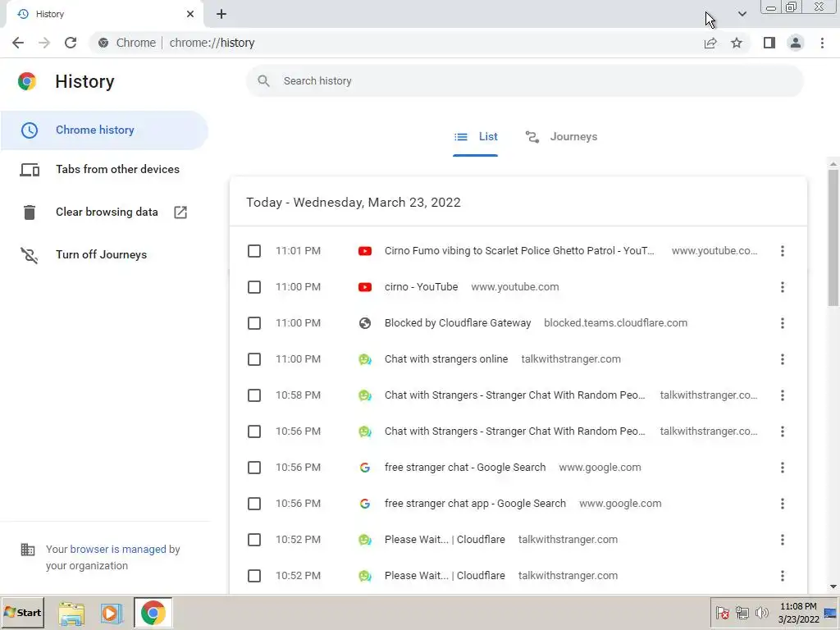840x630 pixels.
Task: Click the managed organization building icon
Action: pyautogui.click(x=27, y=550)
